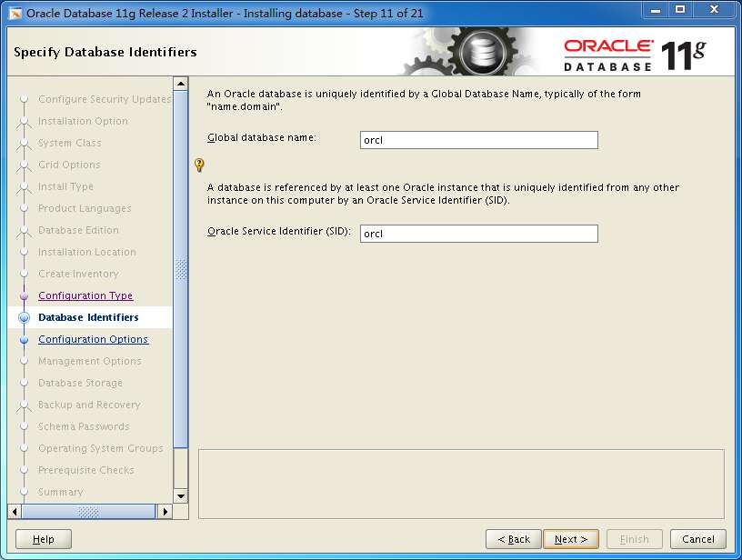742x560 pixels.
Task: Click the Create Inventory step
Action: [78, 274]
